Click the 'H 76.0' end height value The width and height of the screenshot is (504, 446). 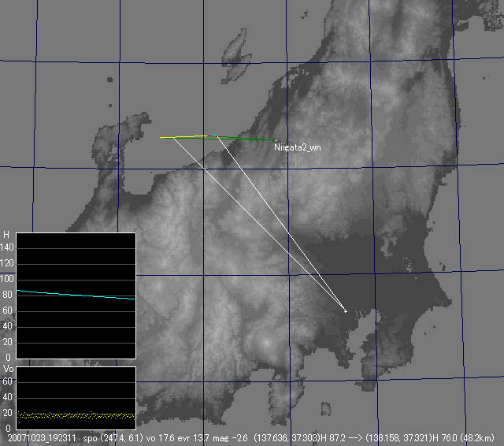(446, 438)
